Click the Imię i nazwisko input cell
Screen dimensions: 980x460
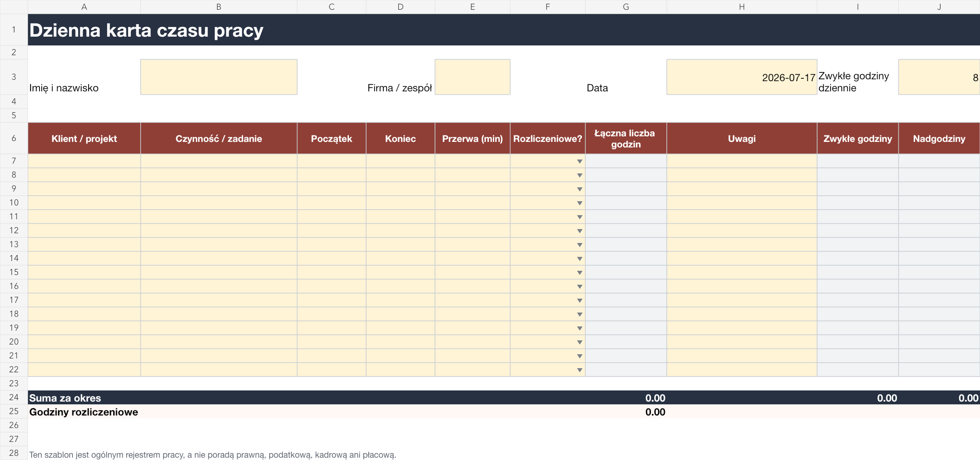[x=219, y=77]
